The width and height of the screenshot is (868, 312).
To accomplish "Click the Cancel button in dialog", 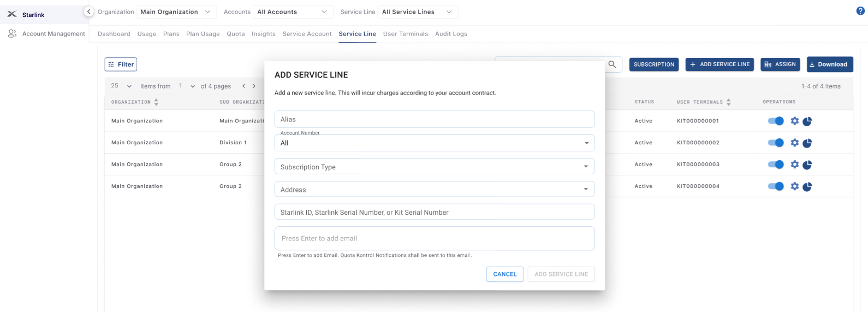I will point(504,274).
